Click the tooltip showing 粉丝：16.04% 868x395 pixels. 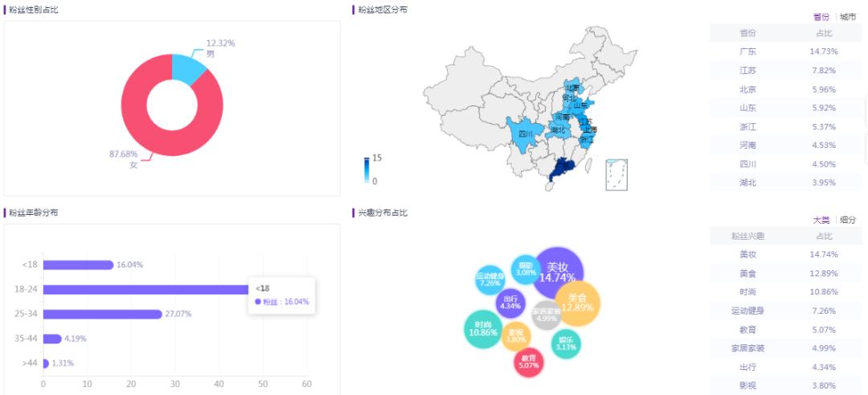(282, 295)
